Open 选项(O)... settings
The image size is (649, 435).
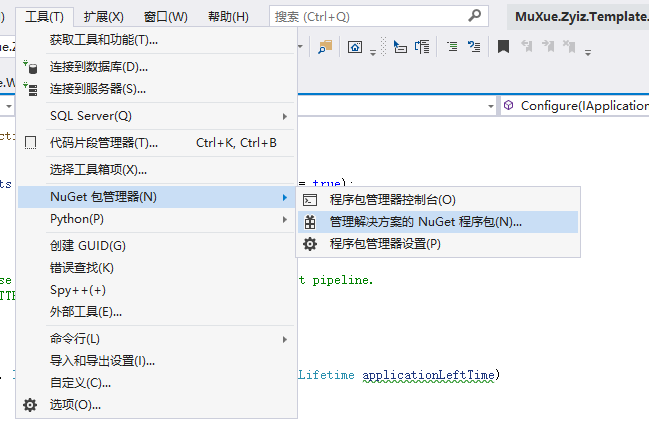(x=157, y=405)
